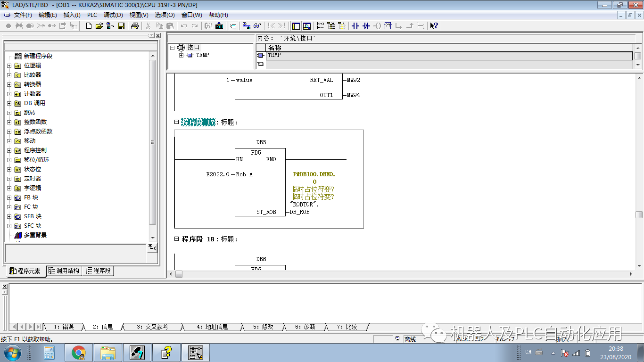Expand the 定时器 tree node
The width and height of the screenshot is (644, 362).
click(x=9, y=179)
